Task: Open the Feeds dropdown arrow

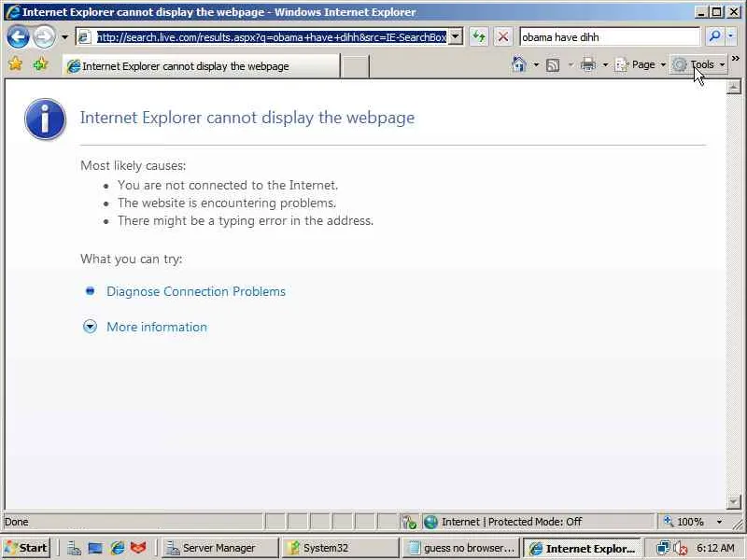Action: [x=571, y=64]
